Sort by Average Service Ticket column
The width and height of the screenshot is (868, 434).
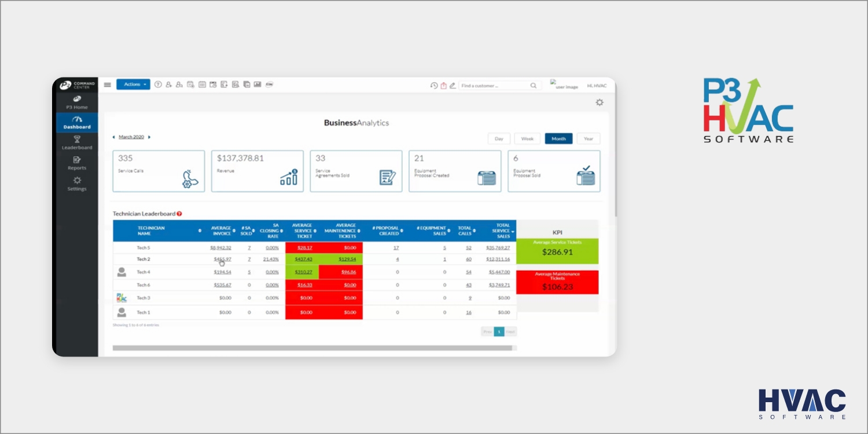pos(302,231)
